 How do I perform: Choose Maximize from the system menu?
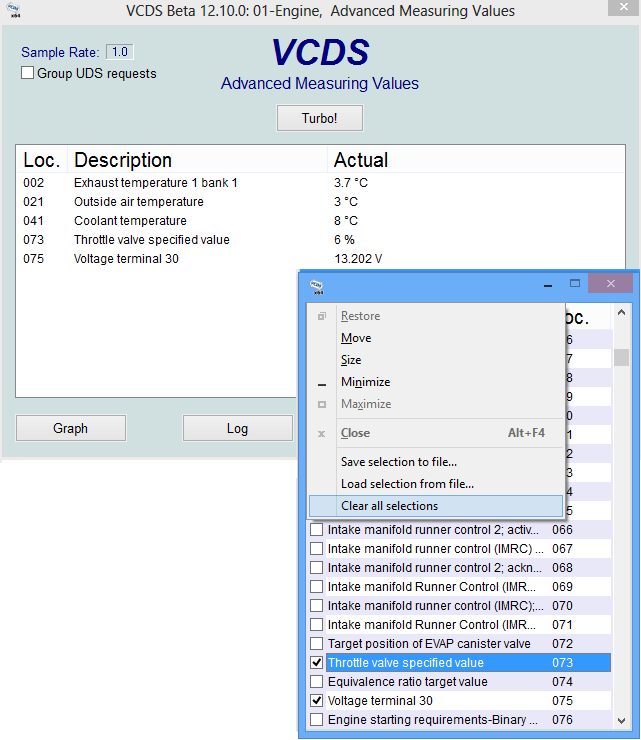coord(436,404)
